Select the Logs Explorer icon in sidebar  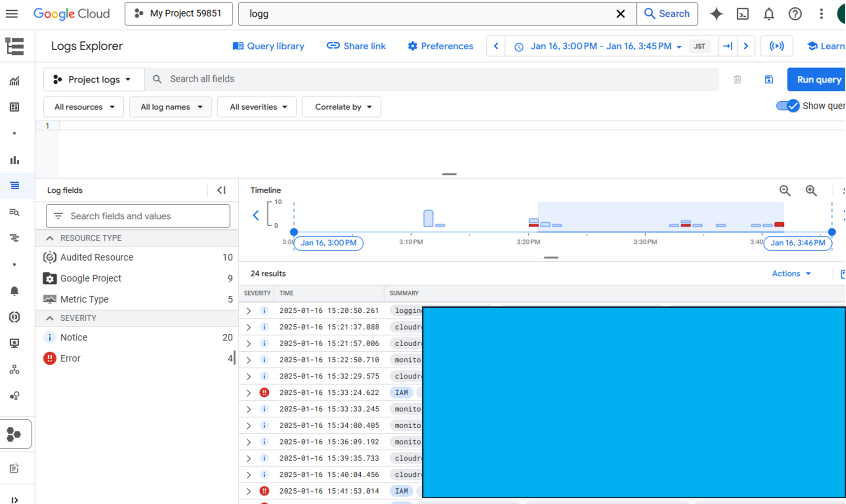(14, 185)
